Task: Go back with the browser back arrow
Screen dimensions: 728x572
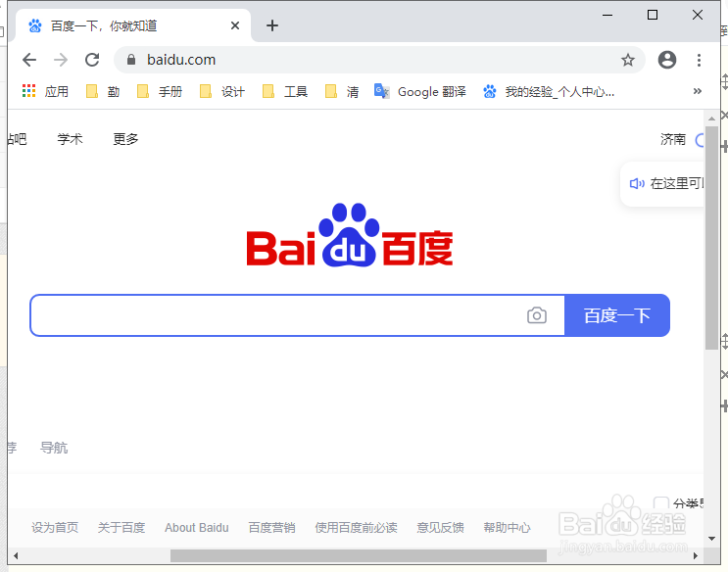Action: click(x=29, y=60)
